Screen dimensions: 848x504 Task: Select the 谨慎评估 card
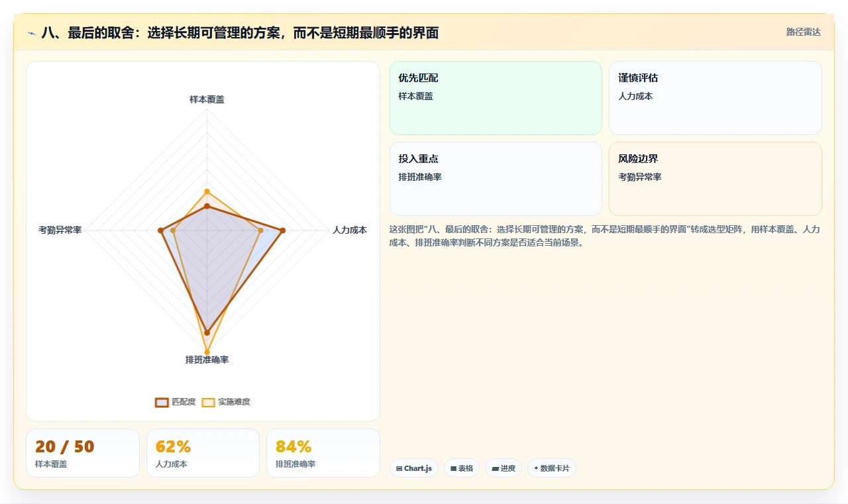[x=715, y=98]
